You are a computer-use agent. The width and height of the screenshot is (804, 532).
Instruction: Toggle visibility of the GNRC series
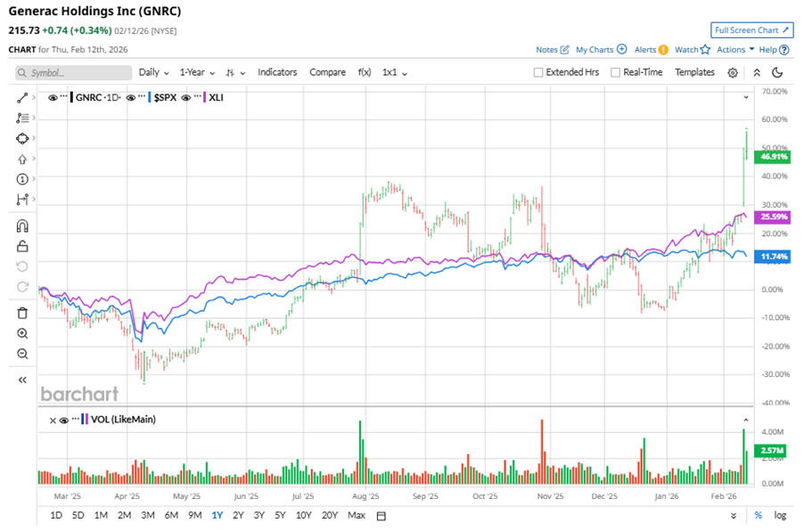click(x=53, y=97)
